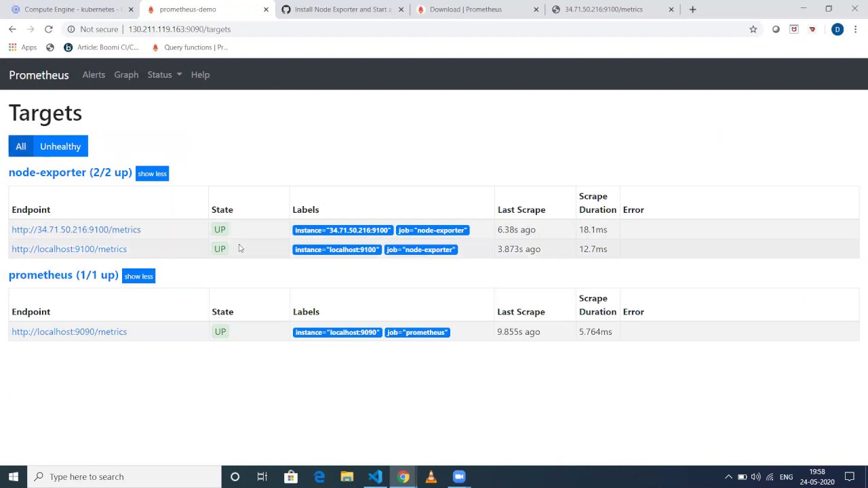Switch to Chrome in the taskbar
The height and width of the screenshot is (488, 868).
[403, 476]
